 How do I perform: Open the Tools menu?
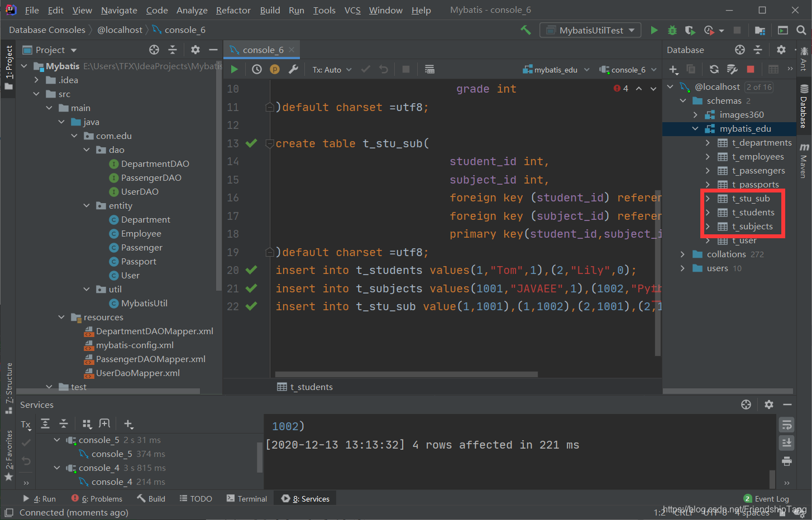324,10
